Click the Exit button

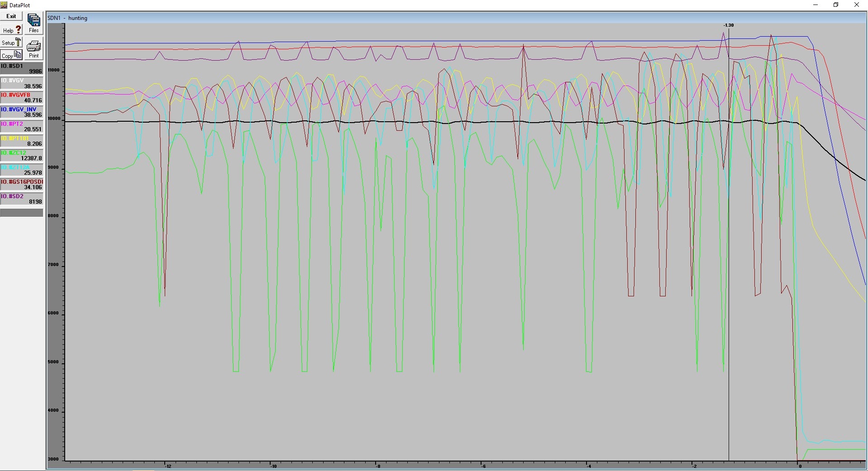(11, 16)
